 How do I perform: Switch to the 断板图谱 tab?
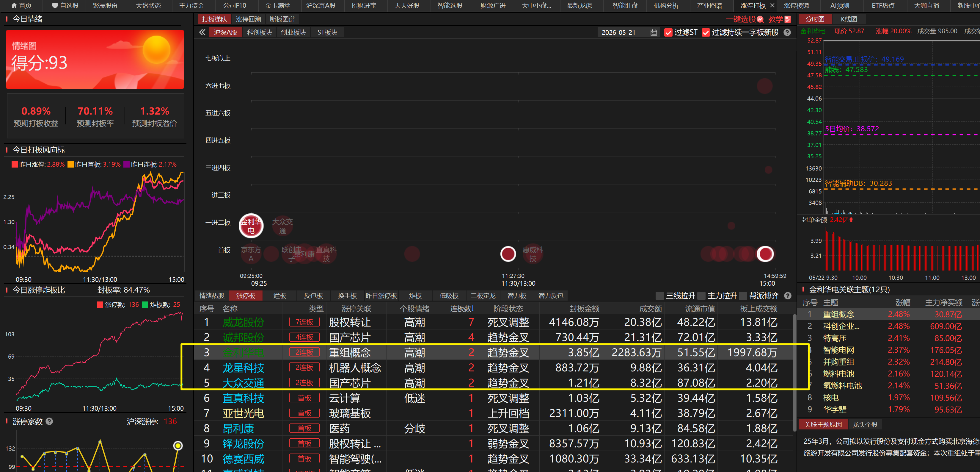(282, 19)
